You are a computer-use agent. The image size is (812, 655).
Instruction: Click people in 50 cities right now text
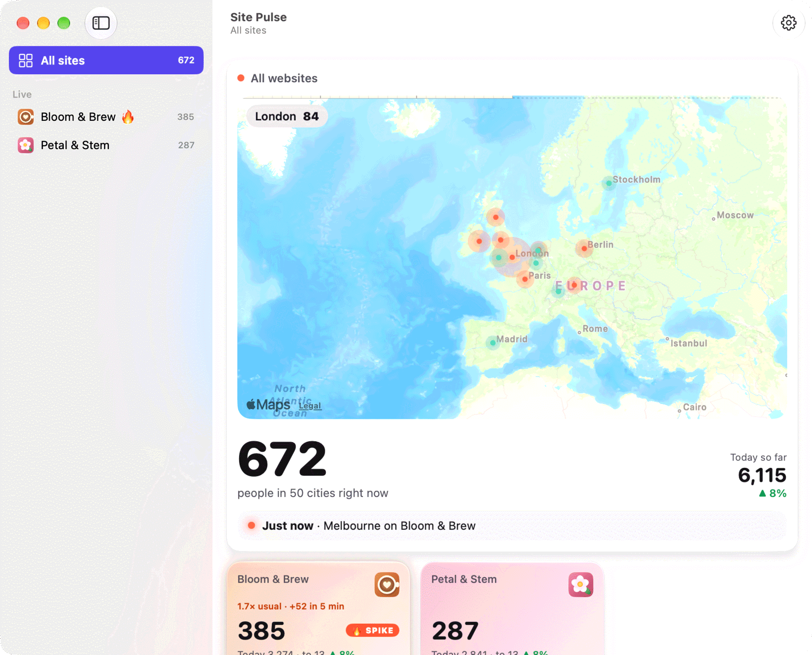click(x=313, y=493)
